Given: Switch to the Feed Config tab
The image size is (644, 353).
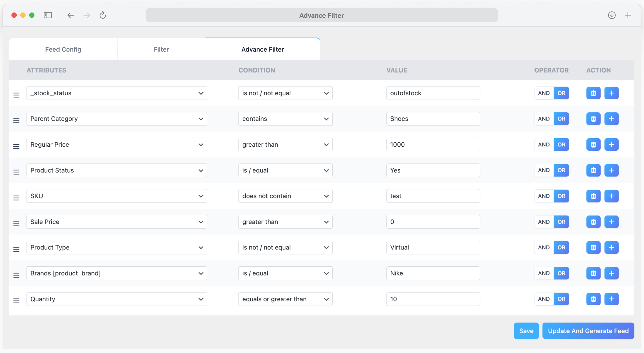Looking at the screenshot, I should pyautogui.click(x=63, y=49).
